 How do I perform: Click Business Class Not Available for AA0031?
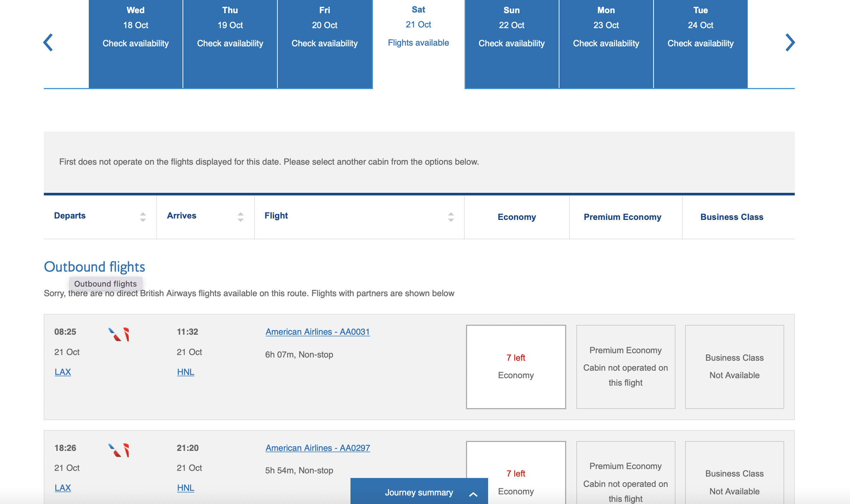734,367
